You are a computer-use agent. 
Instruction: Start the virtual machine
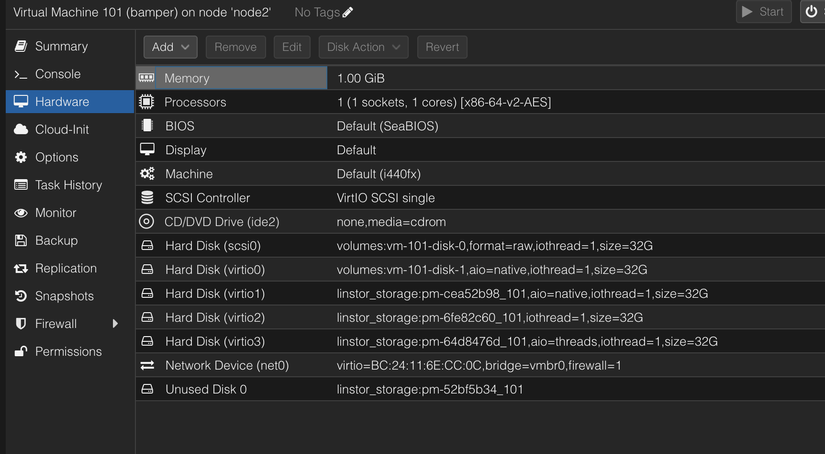(x=763, y=12)
